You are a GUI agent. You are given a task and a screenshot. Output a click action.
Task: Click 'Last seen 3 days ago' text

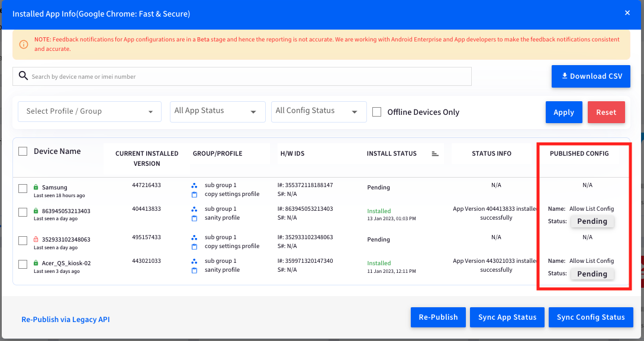(x=57, y=271)
